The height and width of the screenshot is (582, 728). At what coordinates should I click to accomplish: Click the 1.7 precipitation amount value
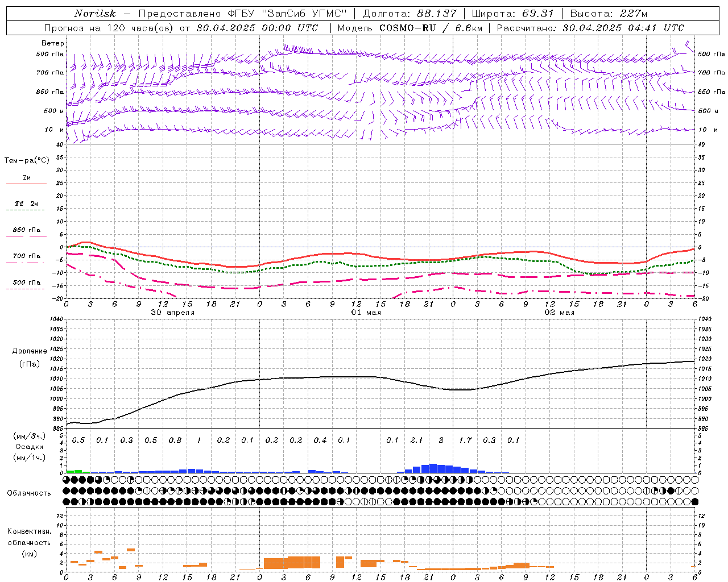pyautogui.click(x=465, y=440)
